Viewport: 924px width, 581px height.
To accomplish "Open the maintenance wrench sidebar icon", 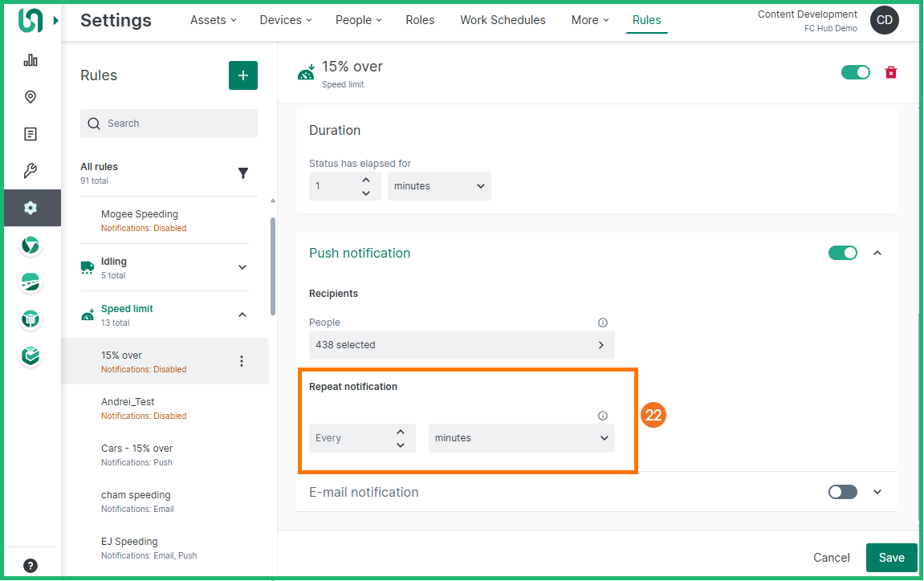I will pos(31,171).
